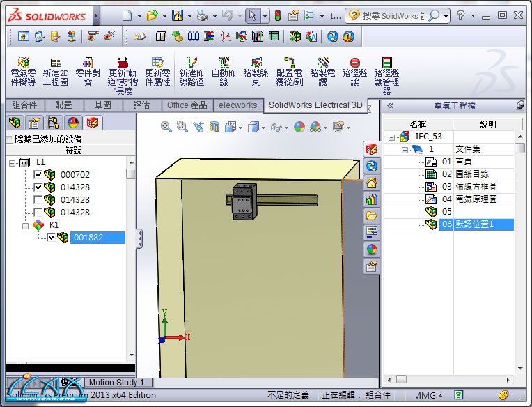Click the 新建2D工程圖 tool
The height and width of the screenshot is (407, 532).
55,71
